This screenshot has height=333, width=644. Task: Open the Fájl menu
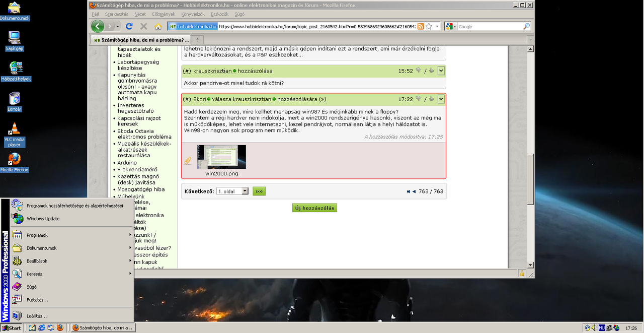95,14
